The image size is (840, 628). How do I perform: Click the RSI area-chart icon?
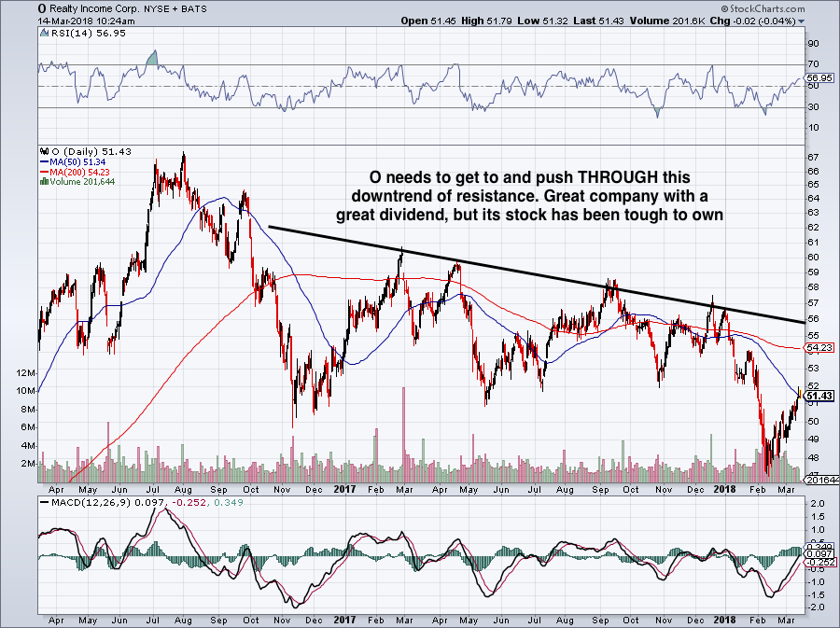pyautogui.click(x=45, y=34)
